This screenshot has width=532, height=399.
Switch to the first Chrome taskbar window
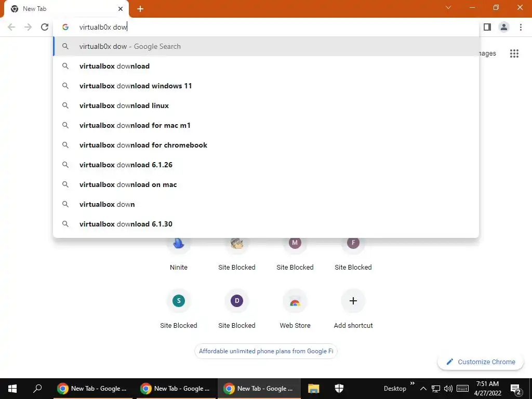[93, 389]
